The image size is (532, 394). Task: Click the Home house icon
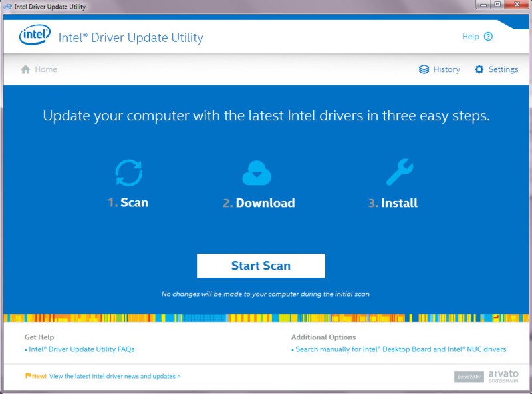[26, 69]
